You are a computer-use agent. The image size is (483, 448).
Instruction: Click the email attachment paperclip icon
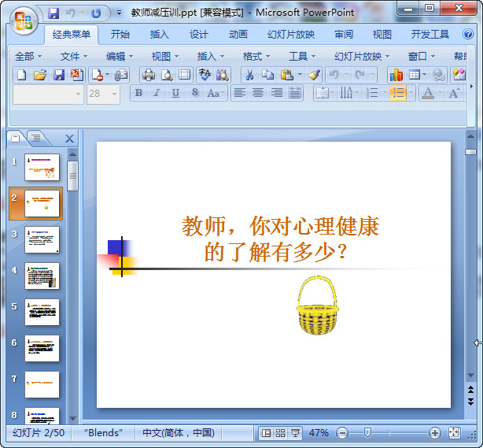point(121,75)
